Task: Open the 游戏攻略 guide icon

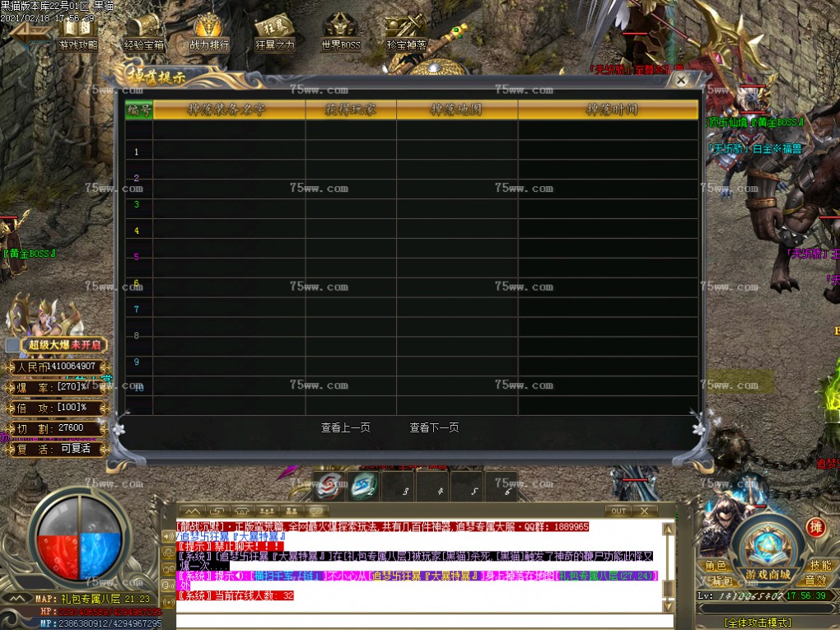Action: [78, 35]
